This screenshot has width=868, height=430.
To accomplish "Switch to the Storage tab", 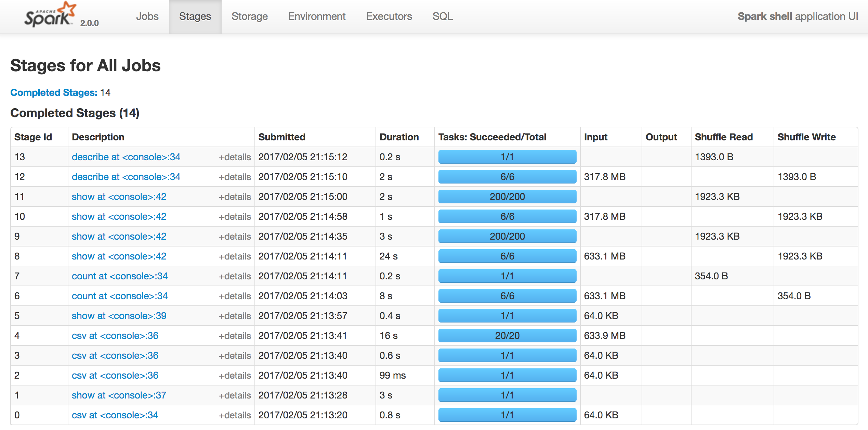I will click(x=249, y=16).
